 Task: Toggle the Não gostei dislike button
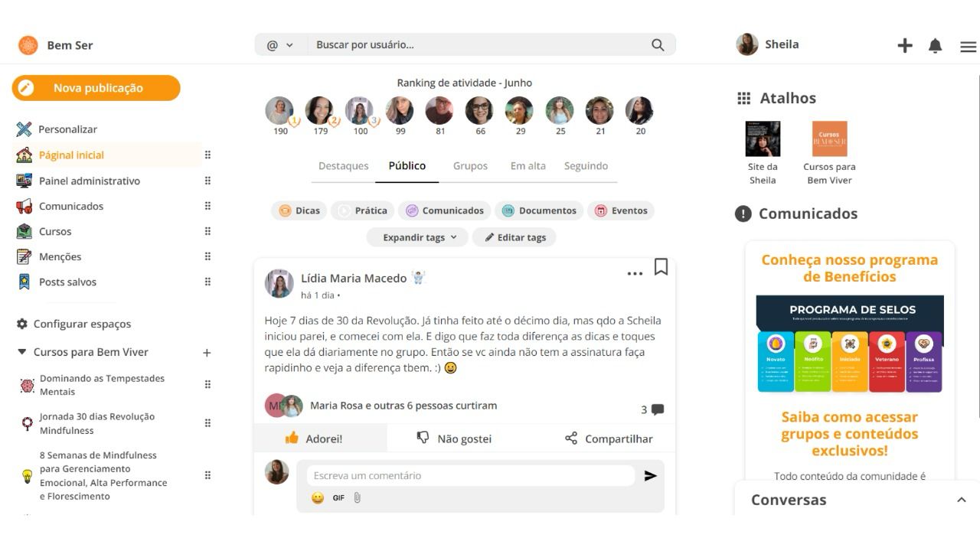pos(454,439)
